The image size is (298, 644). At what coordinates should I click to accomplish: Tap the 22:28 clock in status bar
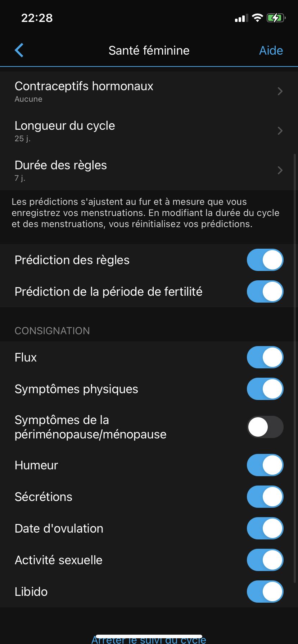click(x=37, y=18)
